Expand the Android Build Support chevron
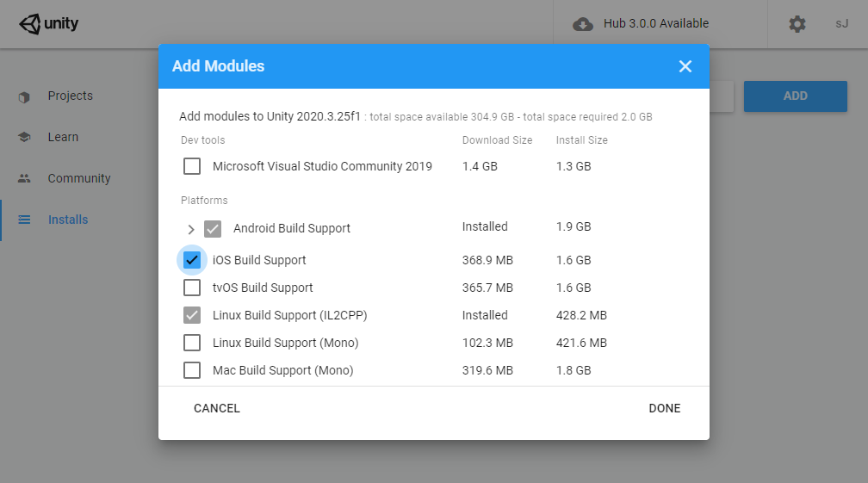Viewport: 868px width, 483px height. (191, 229)
